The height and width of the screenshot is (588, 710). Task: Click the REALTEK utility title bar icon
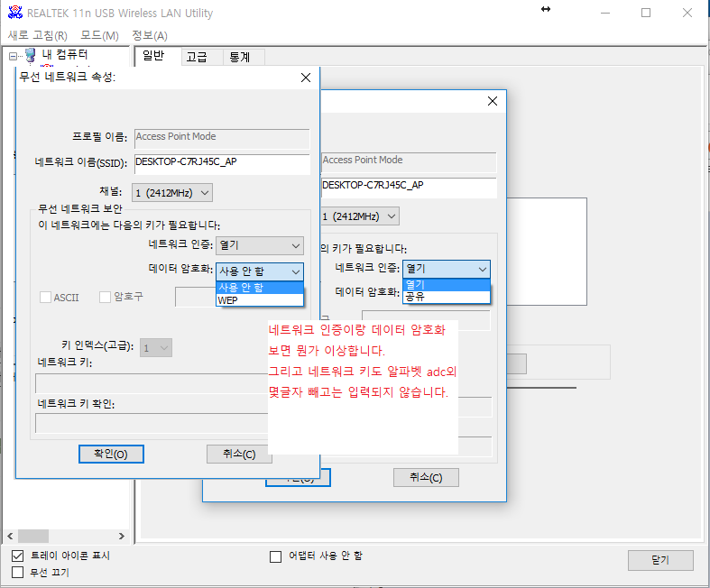[15, 13]
